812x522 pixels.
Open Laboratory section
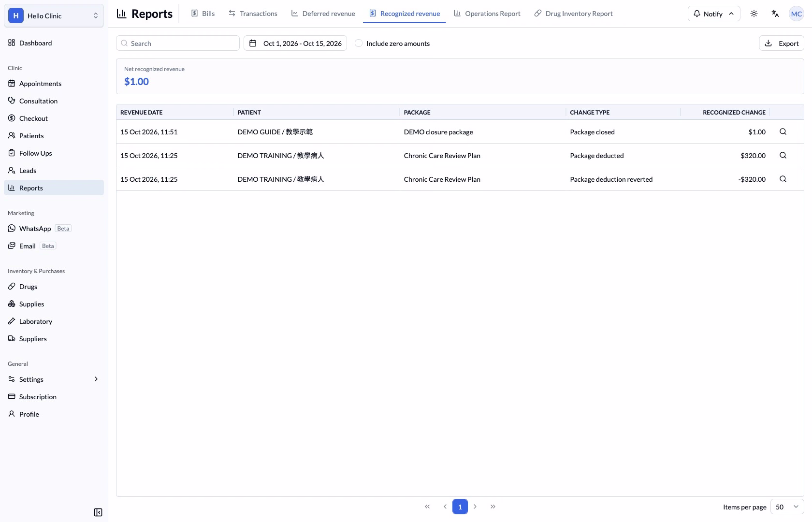54,321
